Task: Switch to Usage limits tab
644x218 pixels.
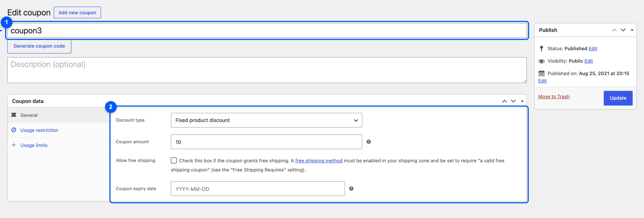Action: click(59, 145)
